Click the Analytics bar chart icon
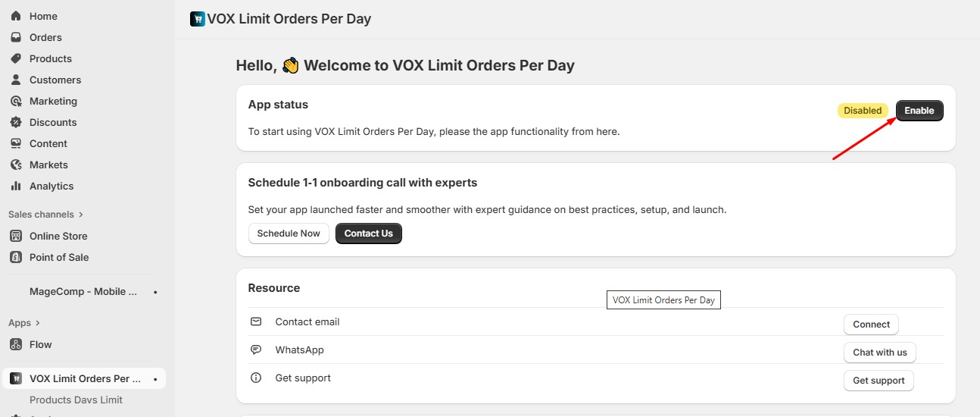 pos(16,186)
